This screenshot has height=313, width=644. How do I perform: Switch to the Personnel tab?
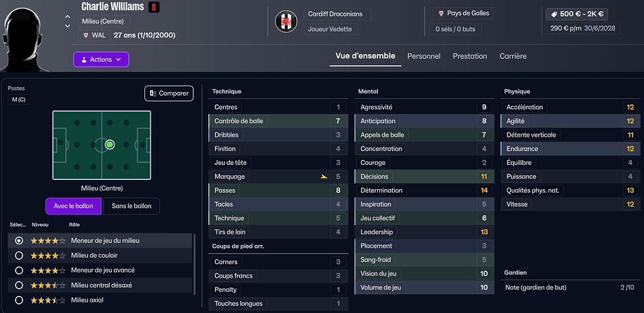coord(423,56)
